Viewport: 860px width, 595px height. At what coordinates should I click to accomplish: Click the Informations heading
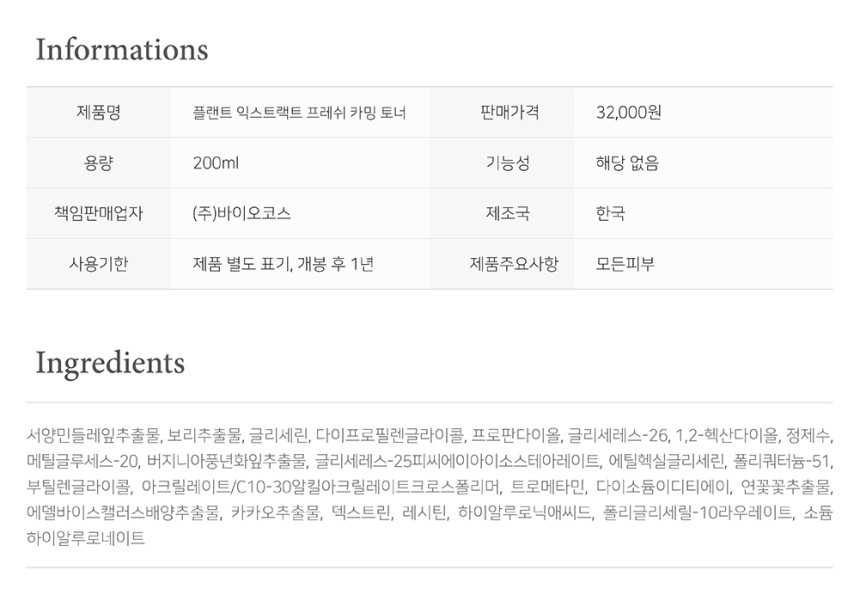122,50
